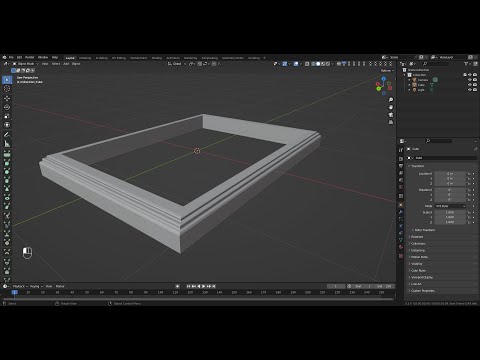The width and height of the screenshot is (480, 360).
Task: Open the View Layer properties tab
Action: click(401, 173)
